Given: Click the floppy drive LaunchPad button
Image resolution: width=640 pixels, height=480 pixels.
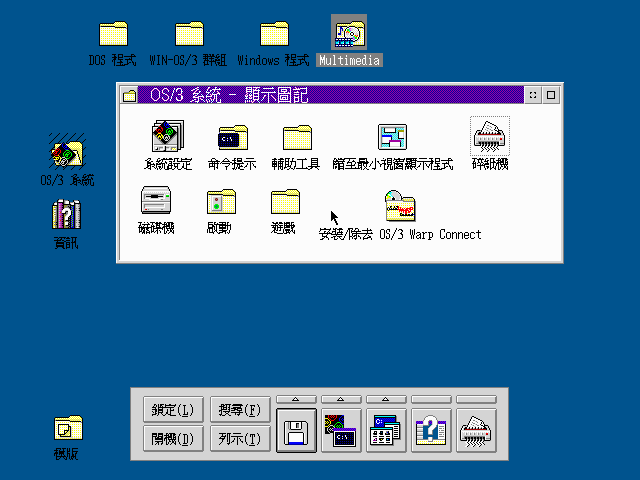Looking at the screenshot, I should pyautogui.click(x=296, y=431).
